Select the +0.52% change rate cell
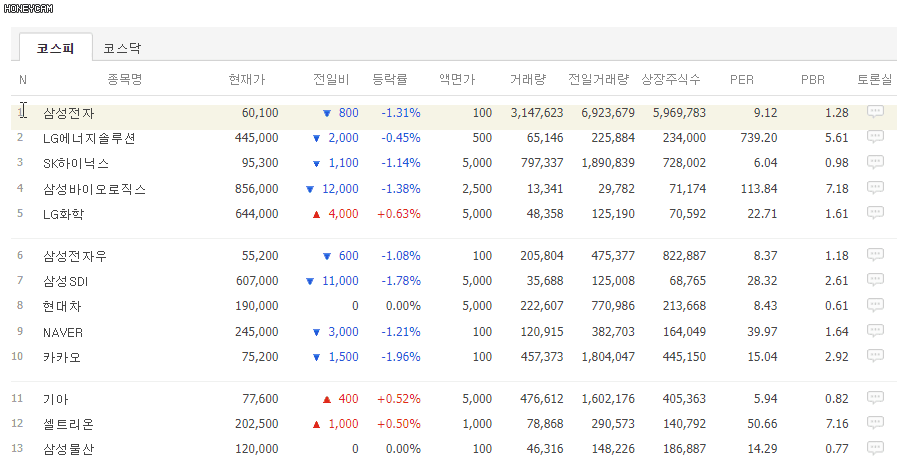 399,399
